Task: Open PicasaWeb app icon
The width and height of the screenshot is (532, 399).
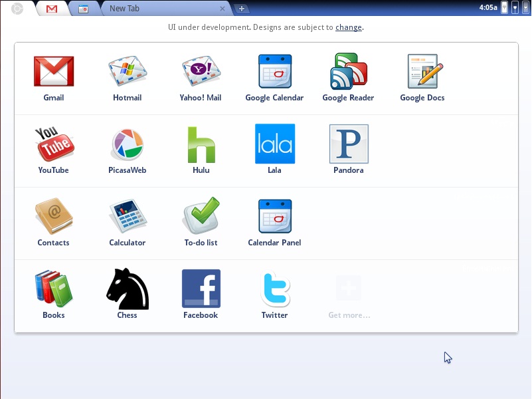Action: pos(128,144)
